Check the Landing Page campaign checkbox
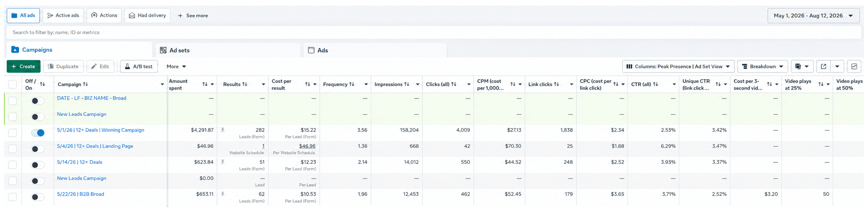Viewport: 868px width, 213px height. coord(13,149)
